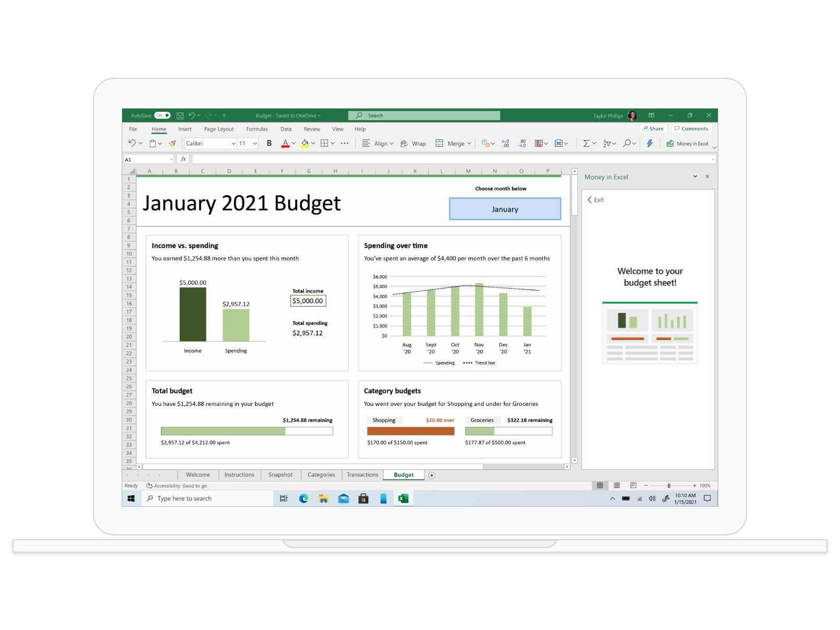Apply bold formatting with the B icon

point(269,143)
